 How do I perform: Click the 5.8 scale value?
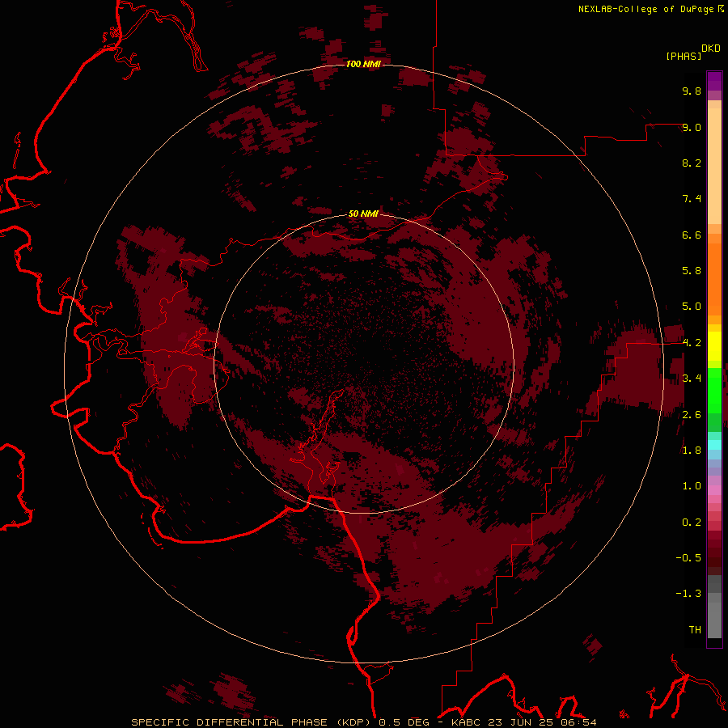pos(692,271)
